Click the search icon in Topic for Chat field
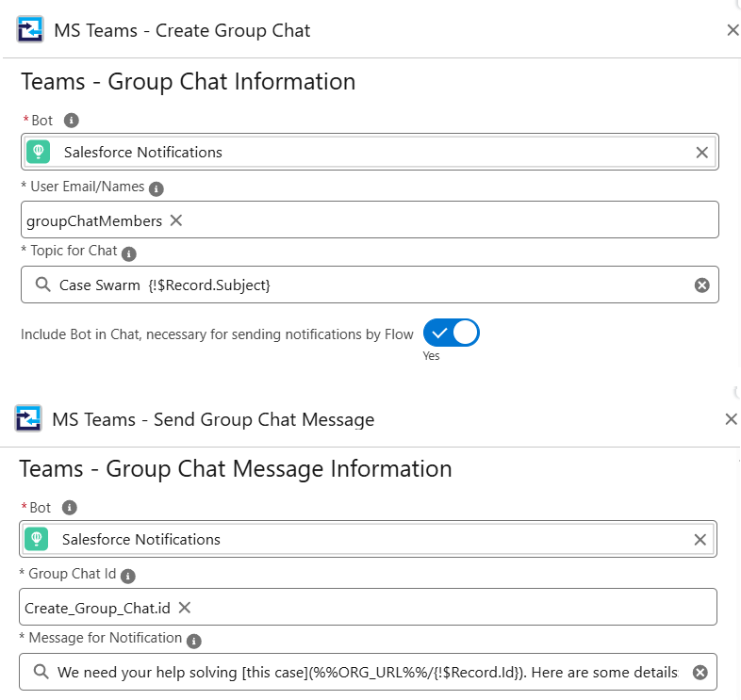The image size is (741, 700). coord(43,285)
